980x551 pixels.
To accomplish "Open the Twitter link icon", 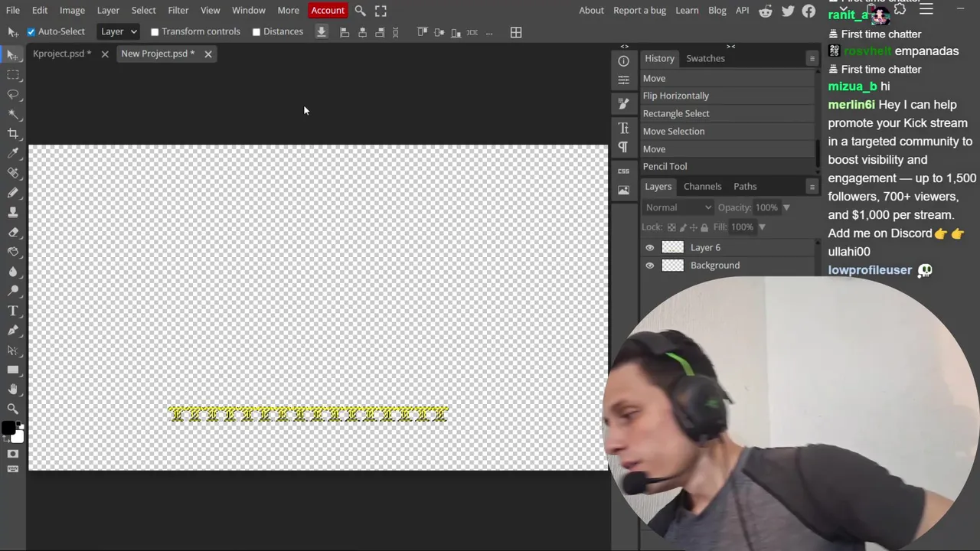I will click(788, 11).
